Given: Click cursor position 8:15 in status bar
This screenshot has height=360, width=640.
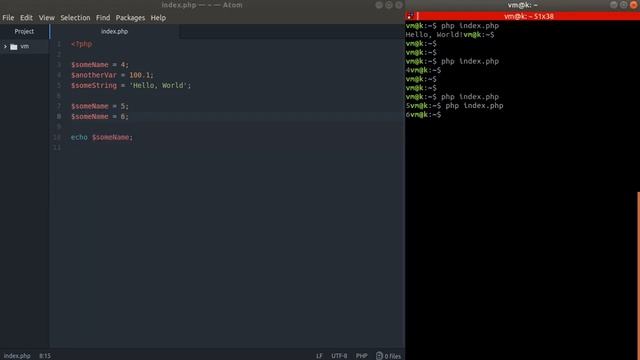Looking at the screenshot, I should [x=45, y=356].
